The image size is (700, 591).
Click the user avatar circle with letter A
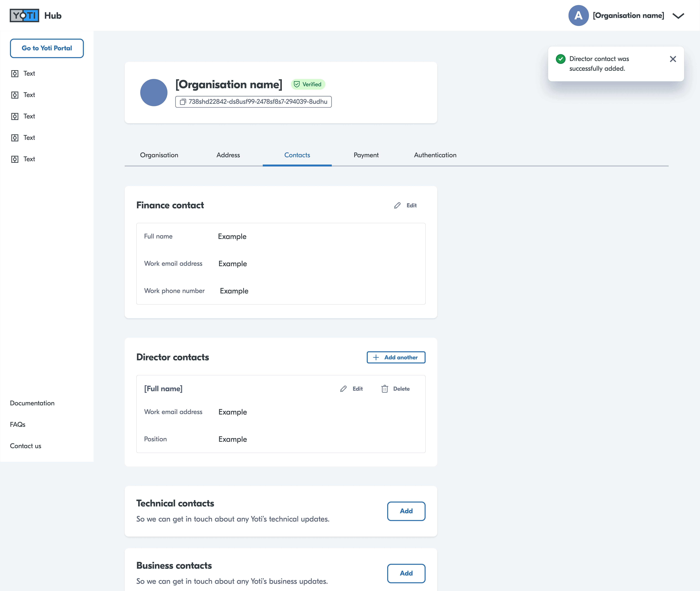[578, 15]
